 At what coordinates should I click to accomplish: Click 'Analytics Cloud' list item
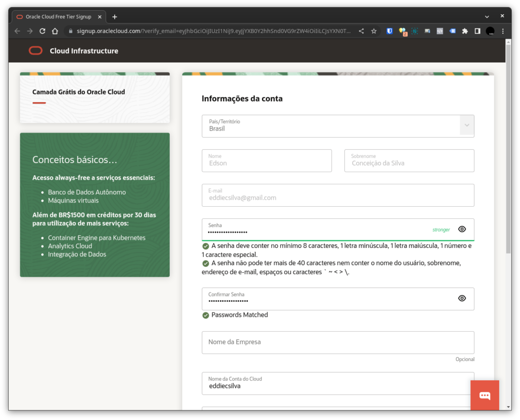coord(70,246)
